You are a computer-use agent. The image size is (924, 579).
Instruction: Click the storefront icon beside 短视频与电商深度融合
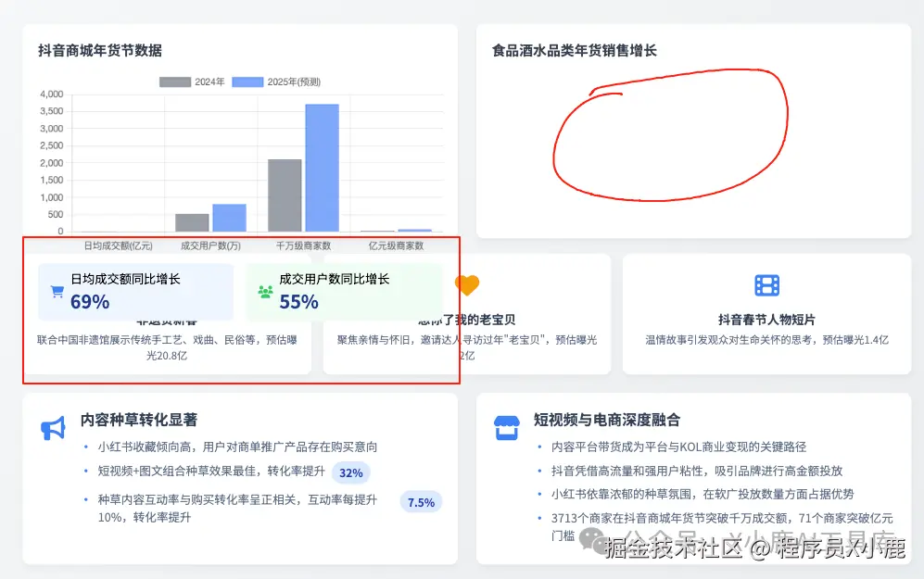[507, 426]
